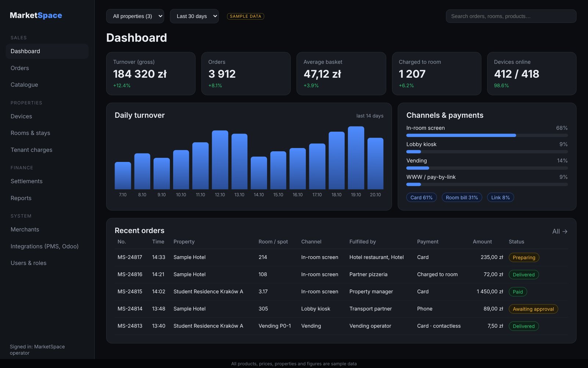Click the 19.10 bar in Daily turnover
This screenshot has height=368, width=588.
[356, 158]
